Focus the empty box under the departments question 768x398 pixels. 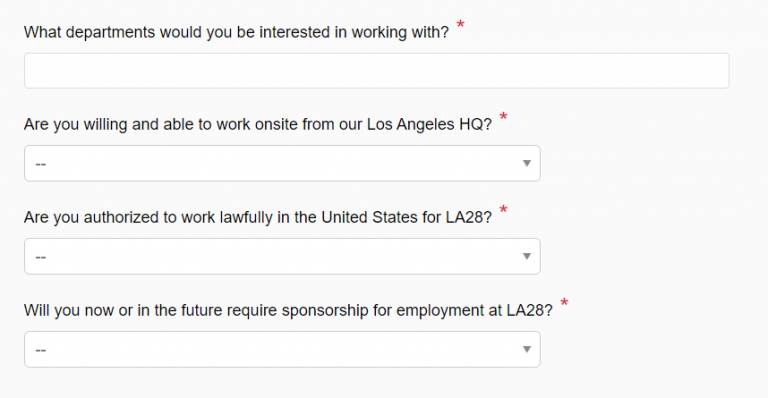(377, 71)
